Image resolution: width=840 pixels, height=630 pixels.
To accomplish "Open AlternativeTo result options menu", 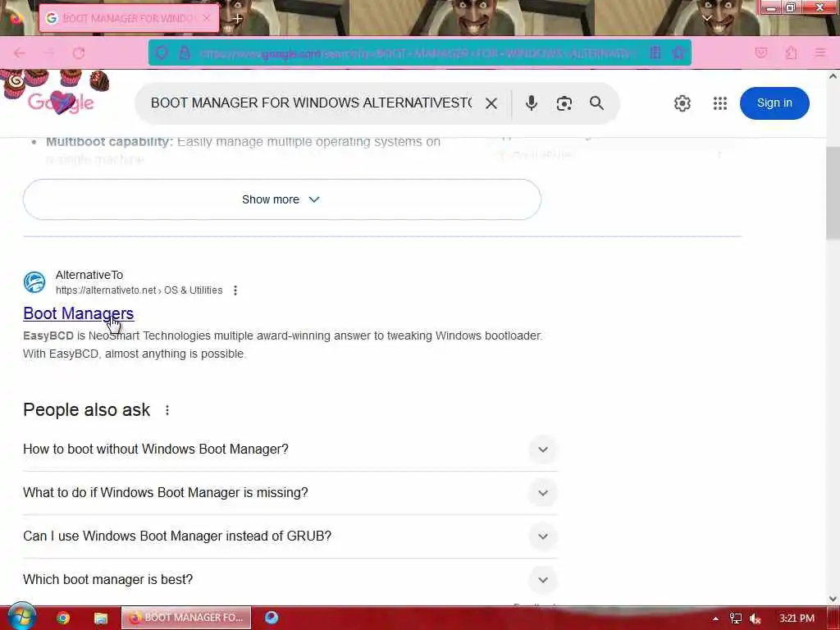I will pyautogui.click(x=235, y=290).
